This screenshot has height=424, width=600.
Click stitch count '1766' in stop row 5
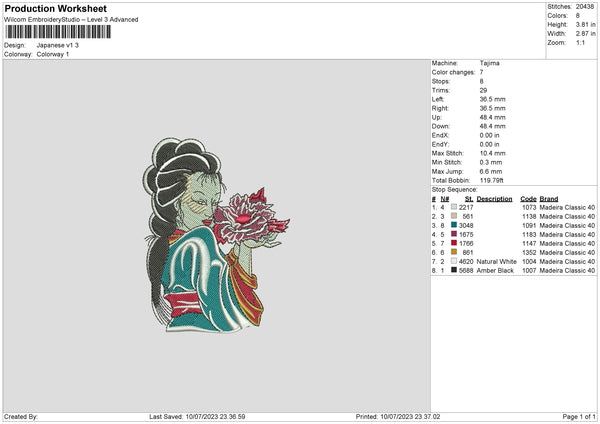tap(466, 243)
